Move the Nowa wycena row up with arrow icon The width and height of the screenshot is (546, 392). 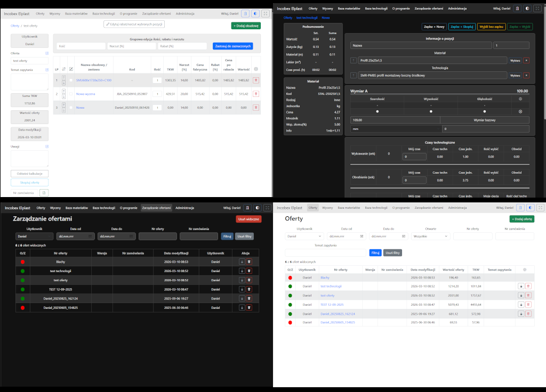point(64,92)
